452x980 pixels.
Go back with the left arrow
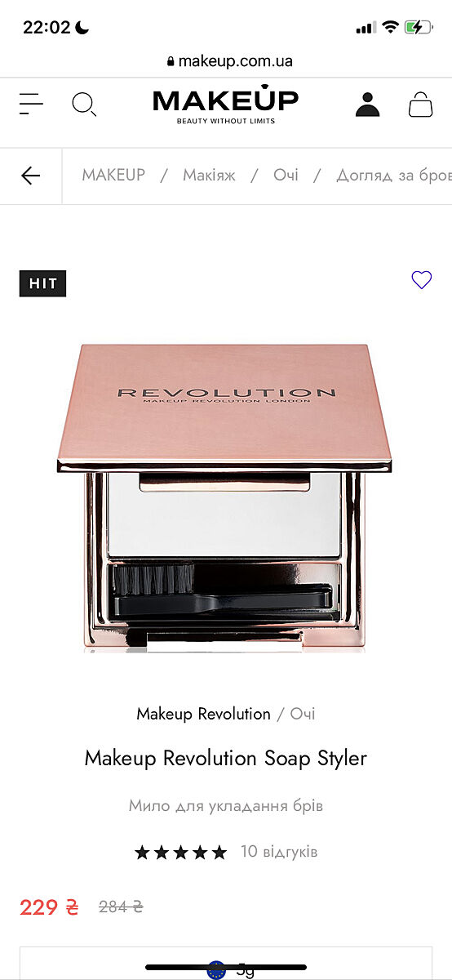[30, 176]
